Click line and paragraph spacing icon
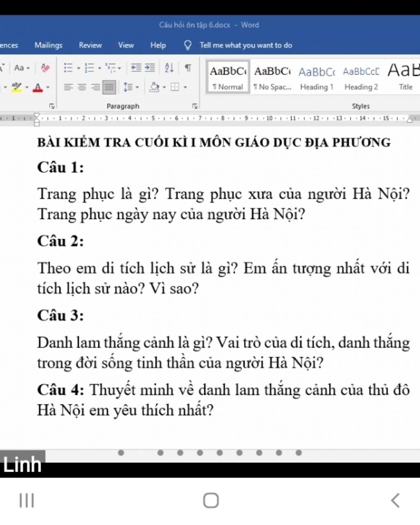 point(128,87)
